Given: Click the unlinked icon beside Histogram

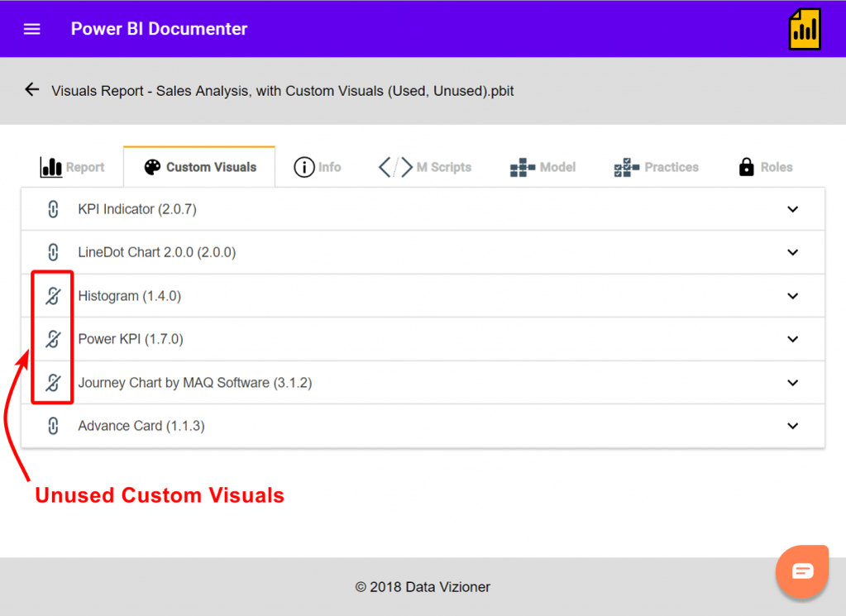Looking at the screenshot, I should point(53,295).
